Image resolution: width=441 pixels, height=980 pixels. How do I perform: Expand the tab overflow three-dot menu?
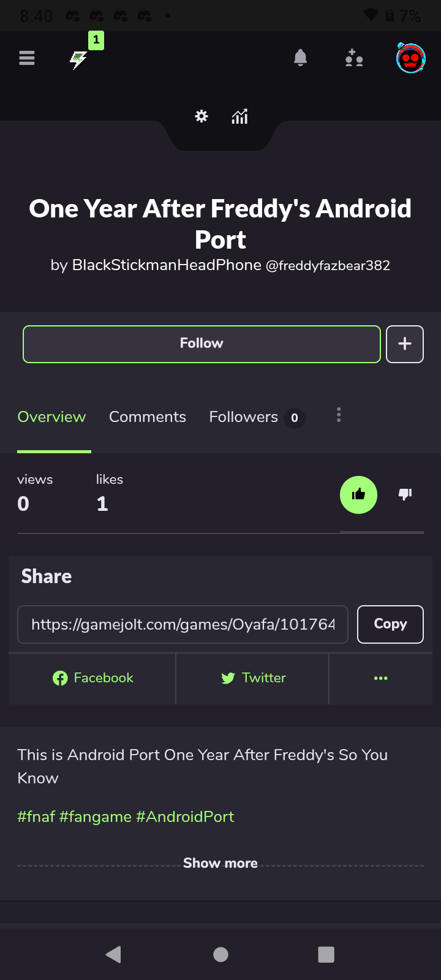click(339, 415)
